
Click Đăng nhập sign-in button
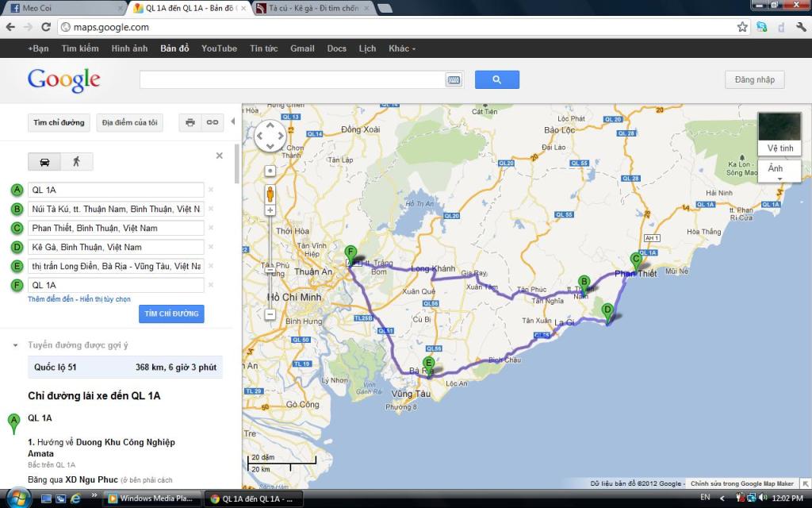[x=755, y=80]
